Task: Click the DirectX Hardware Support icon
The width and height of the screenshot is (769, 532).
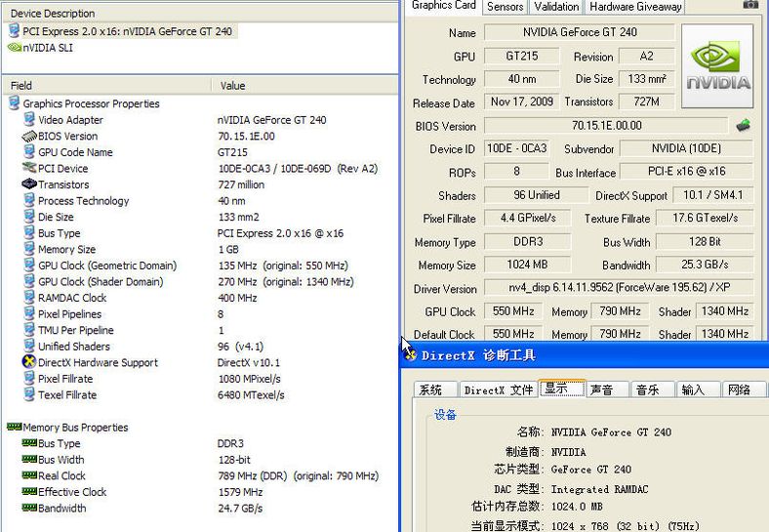Action: (x=29, y=362)
